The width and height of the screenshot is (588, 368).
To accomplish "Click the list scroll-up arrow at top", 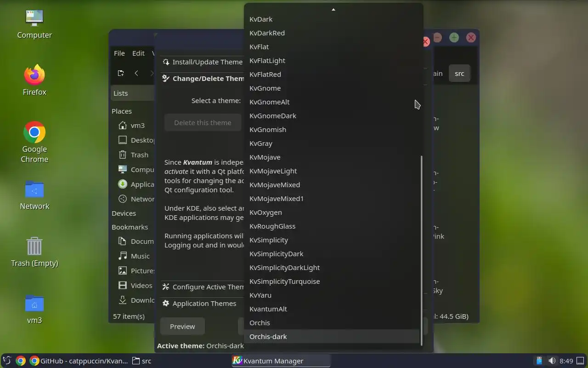I will (334, 9).
